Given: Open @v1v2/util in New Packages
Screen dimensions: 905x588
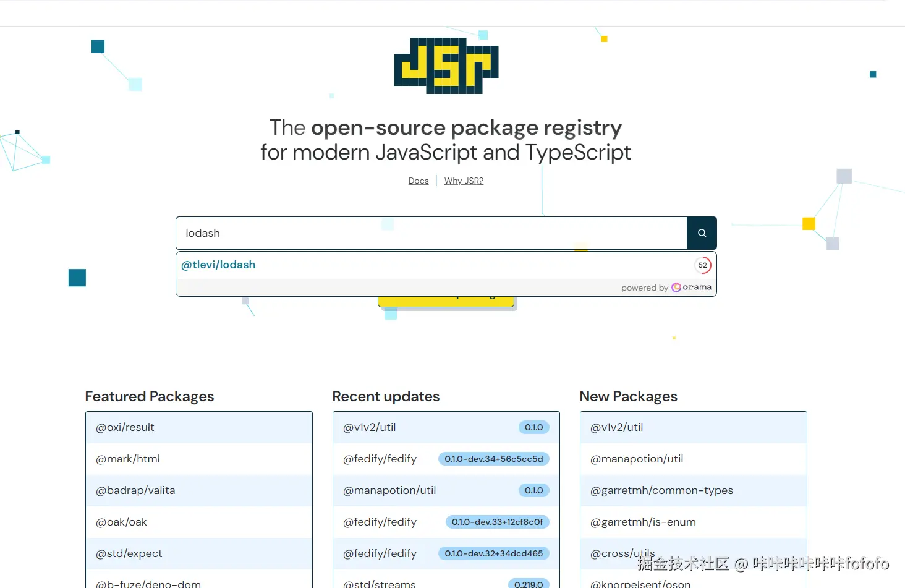Looking at the screenshot, I should [x=694, y=427].
